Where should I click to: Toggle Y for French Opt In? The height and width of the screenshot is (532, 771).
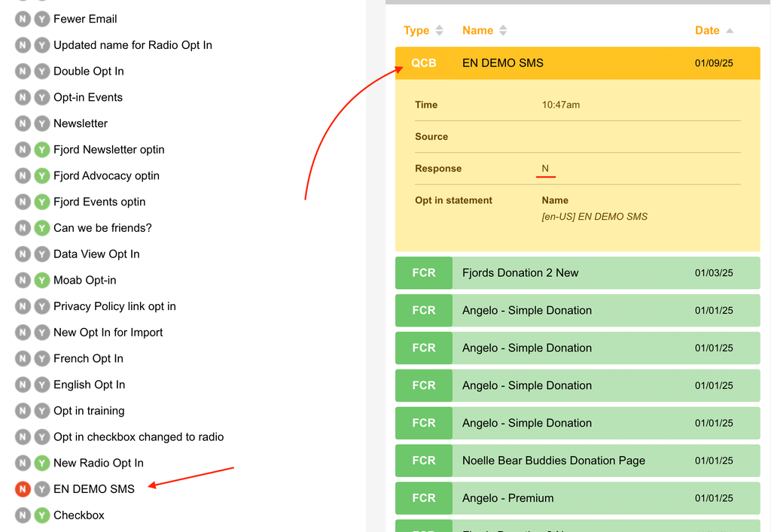pos(42,359)
